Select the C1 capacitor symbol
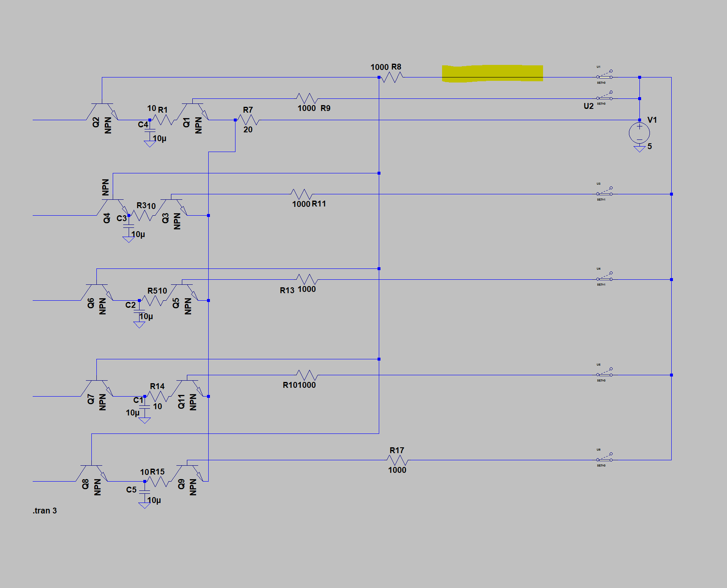Viewport: 727px width, 588px height. (144, 407)
